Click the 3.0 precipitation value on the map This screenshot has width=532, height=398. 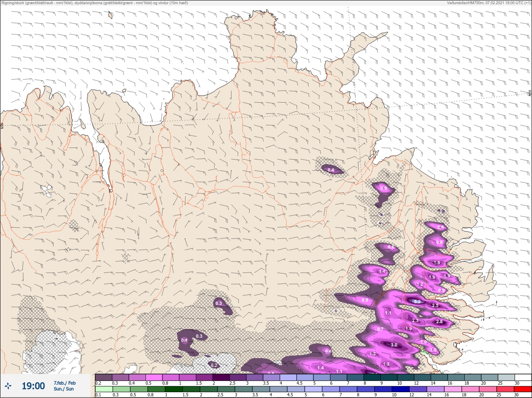[x=394, y=345]
